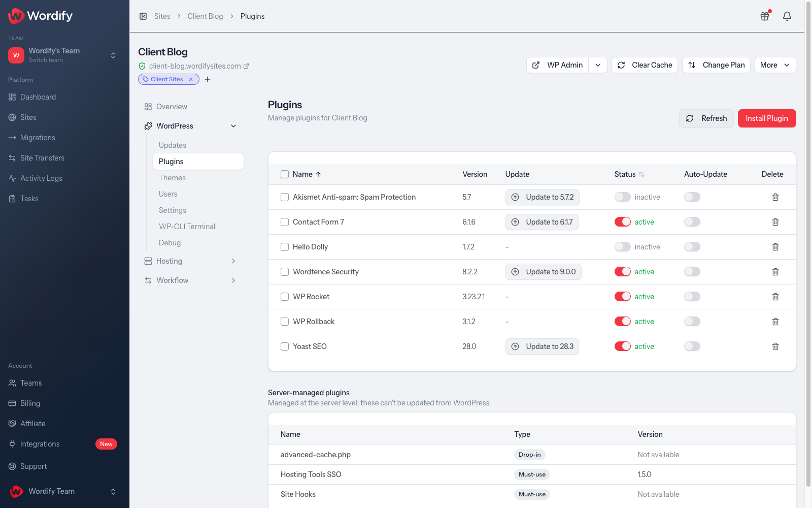The image size is (812, 508).
Task: Refresh the plugins list
Action: [706, 118]
